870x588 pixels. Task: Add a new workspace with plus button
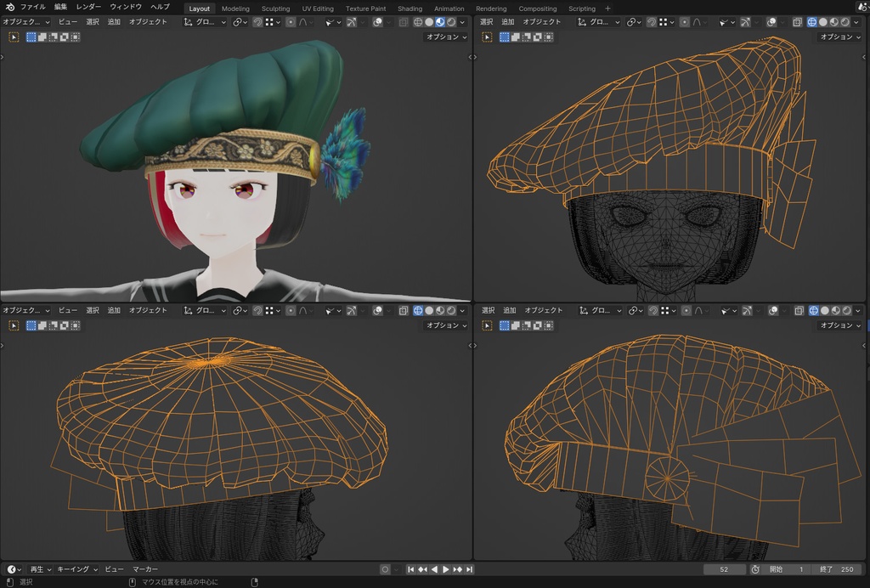(607, 8)
